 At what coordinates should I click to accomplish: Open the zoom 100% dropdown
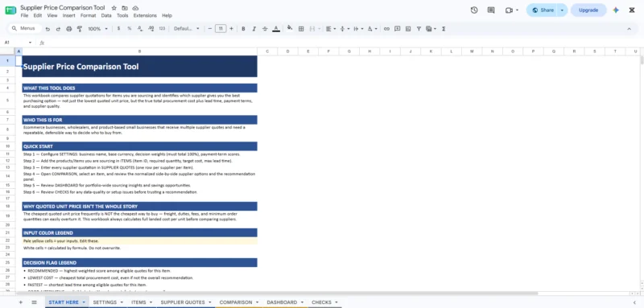tap(97, 29)
